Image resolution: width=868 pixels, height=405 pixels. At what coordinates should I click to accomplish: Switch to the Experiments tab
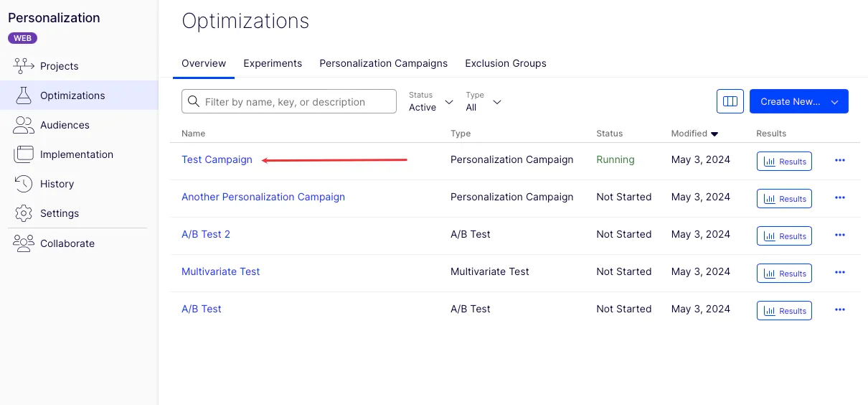pyautogui.click(x=273, y=63)
